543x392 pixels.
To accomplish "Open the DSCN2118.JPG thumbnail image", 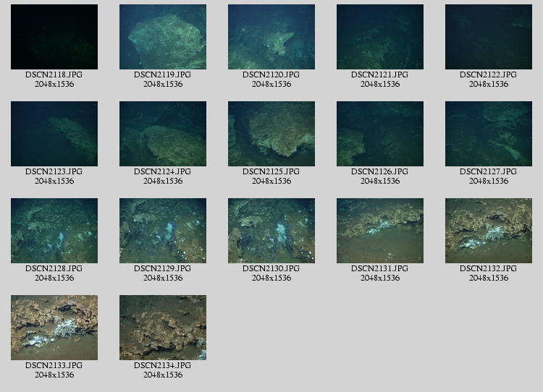I will (x=54, y=37).
